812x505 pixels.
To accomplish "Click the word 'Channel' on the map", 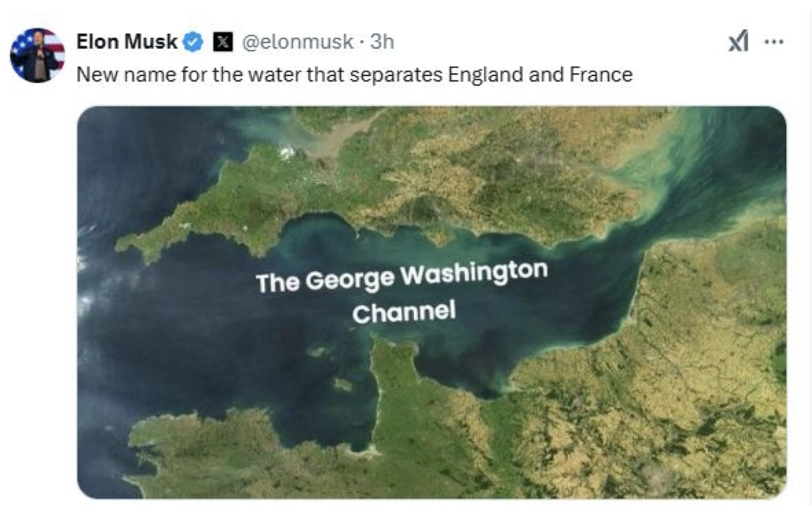I will coord(404,313).
